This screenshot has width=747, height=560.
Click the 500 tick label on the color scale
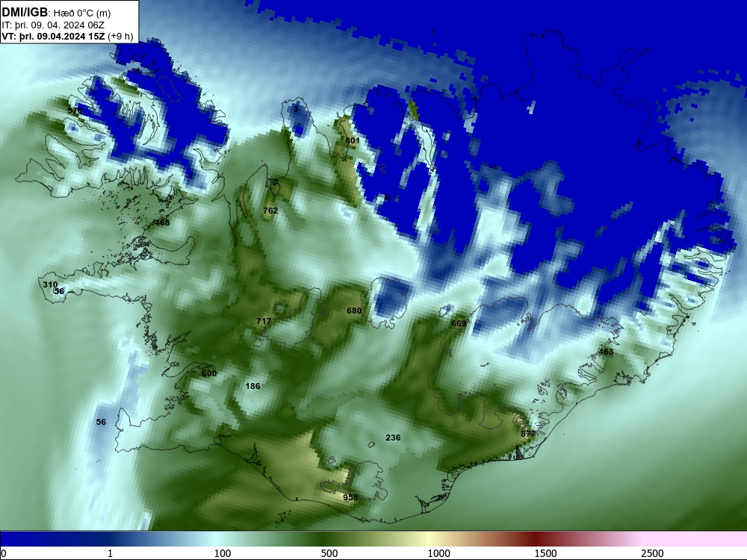click(329, 553)
